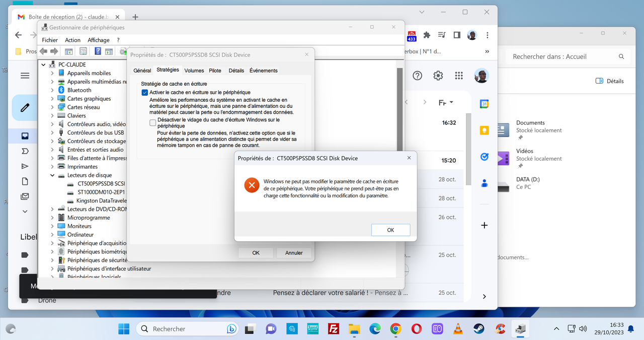The height and width of the screenshot is (340, 644).
Task: Click OK in the disk properties dialog
Action: click(256, 253)
